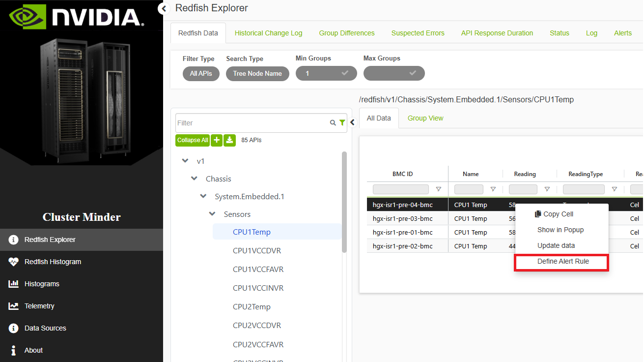Collapse the Sensors tree node
Image resolution: width=644 pixels, height=362 pixels.
[x=212, y=214]
